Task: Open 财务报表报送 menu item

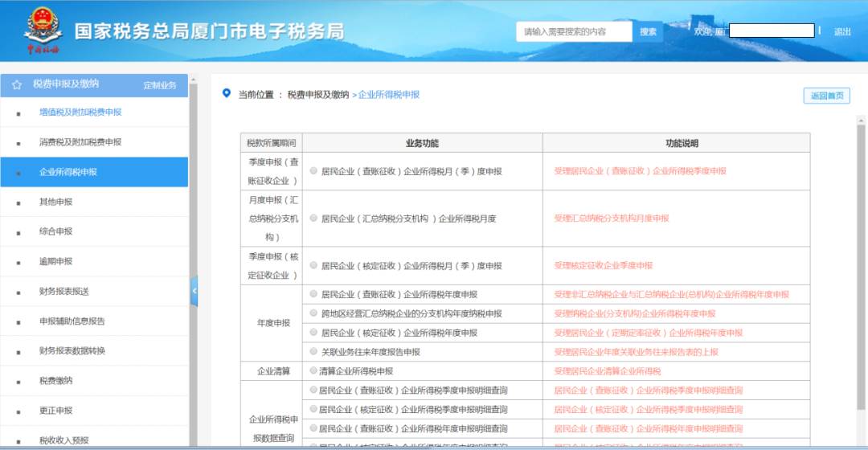Action: [94, 291]
